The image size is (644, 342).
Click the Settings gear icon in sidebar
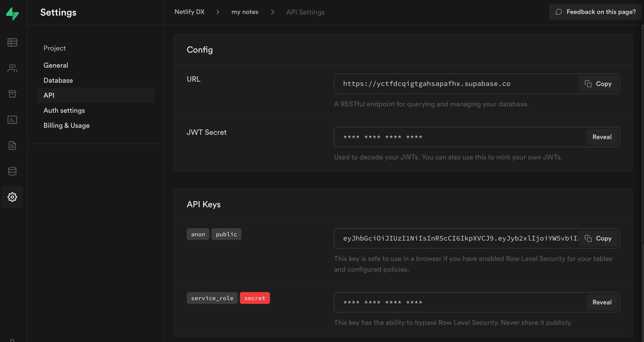point(12,197)
